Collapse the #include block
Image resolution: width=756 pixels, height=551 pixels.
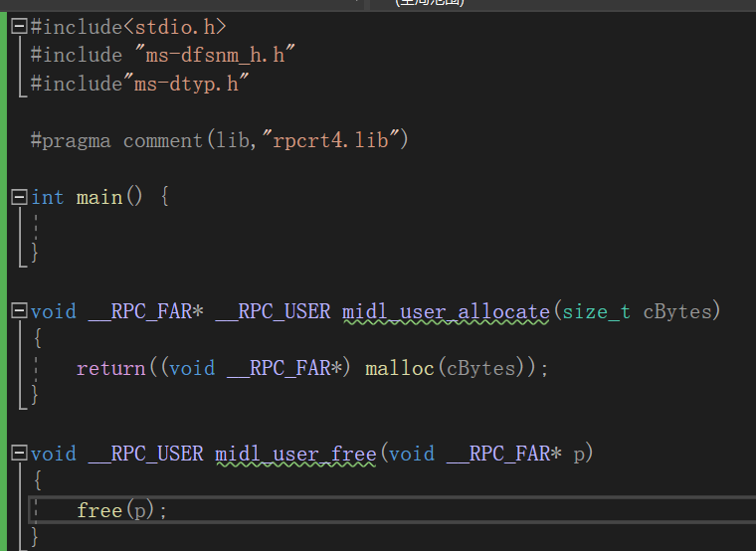coord(19,27)
